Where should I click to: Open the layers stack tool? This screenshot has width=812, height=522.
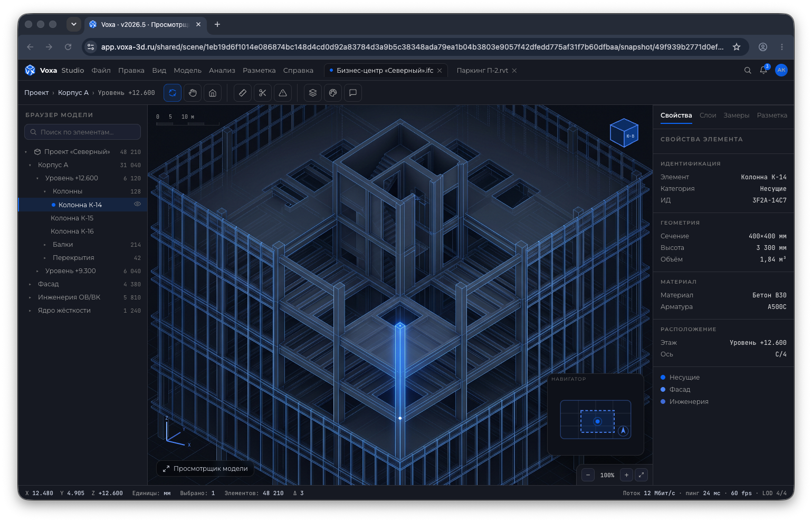coord(313,93)
